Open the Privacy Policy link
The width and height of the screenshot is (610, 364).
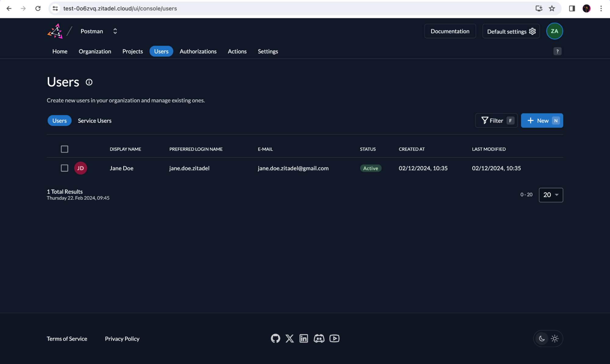click(122, 339)
